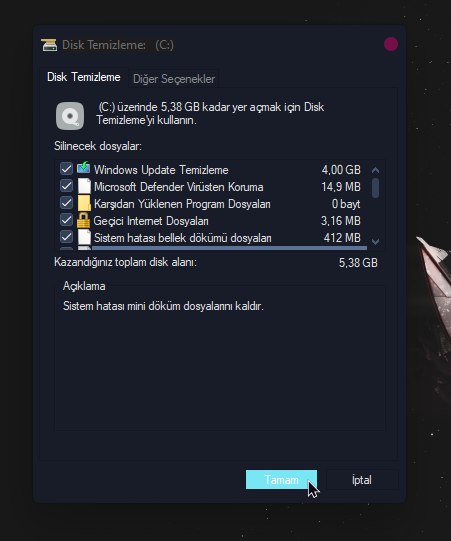Toggle Geçici Internet Dosyaları checkbox

(x=66, y=220)
